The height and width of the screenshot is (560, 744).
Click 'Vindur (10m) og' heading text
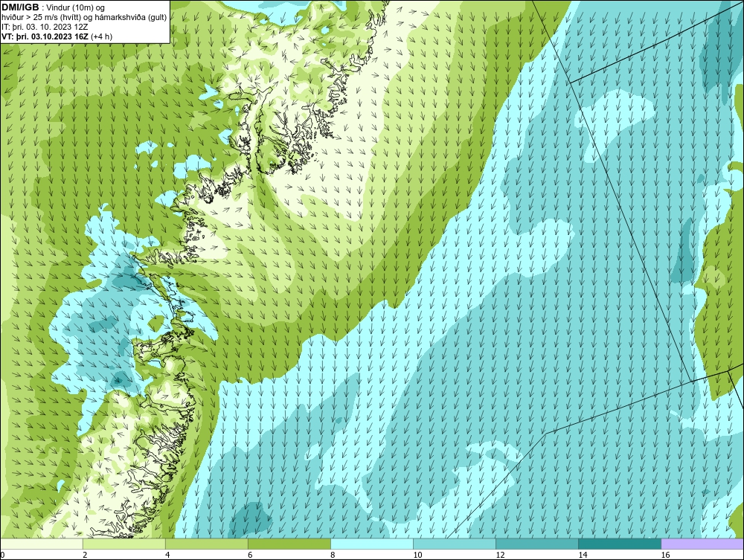[x=76, y=7]
